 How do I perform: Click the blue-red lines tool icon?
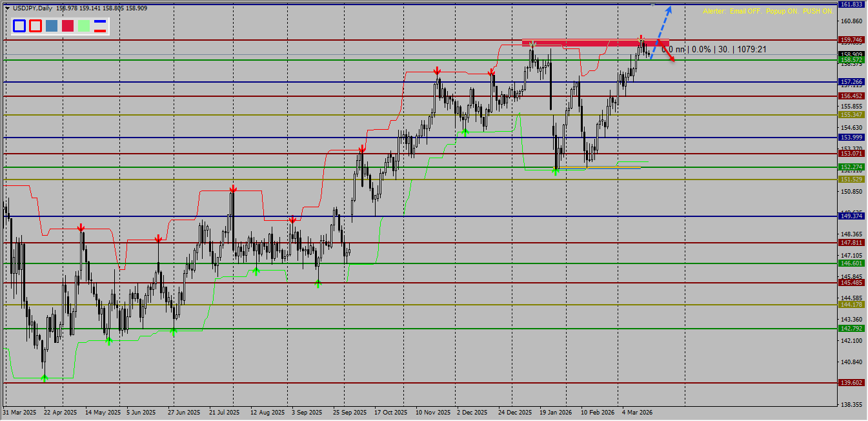tap(100, 26)
